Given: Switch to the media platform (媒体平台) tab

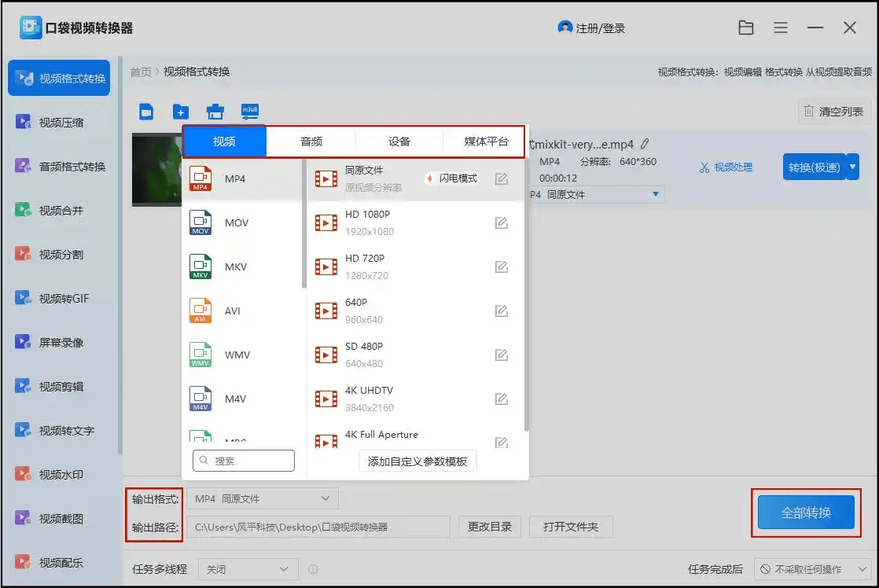Looking at the screenshot, I should coord(486,141).
